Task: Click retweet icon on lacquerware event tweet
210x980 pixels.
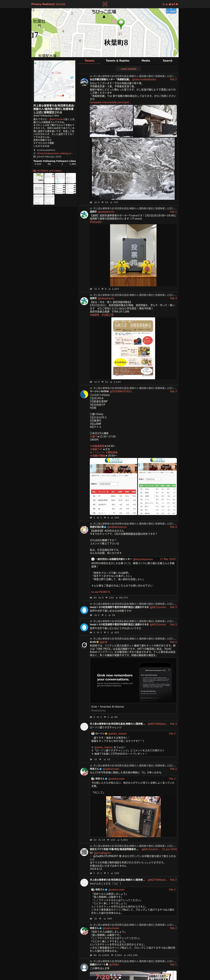Action: tap(96, 382)
